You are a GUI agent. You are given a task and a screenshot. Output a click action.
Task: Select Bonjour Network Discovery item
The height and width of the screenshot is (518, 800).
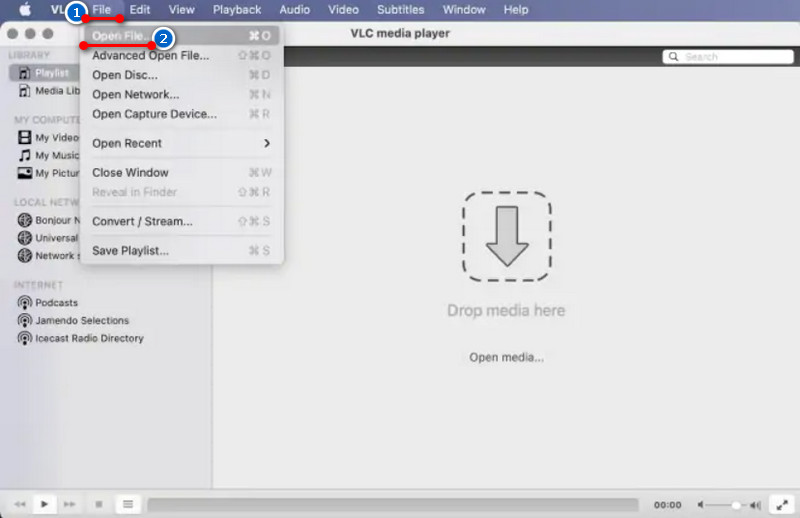[49, 220]
